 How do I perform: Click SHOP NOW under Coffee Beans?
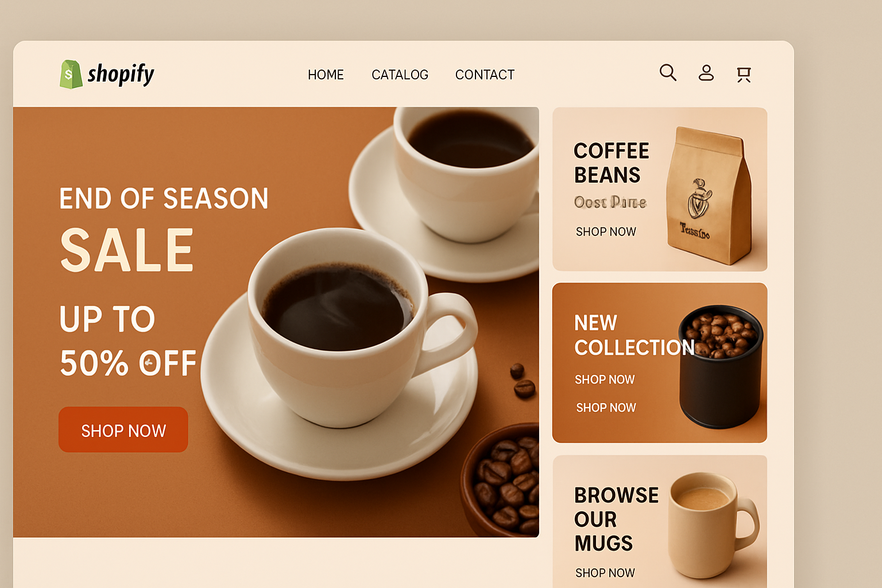[x=606, y=231]
